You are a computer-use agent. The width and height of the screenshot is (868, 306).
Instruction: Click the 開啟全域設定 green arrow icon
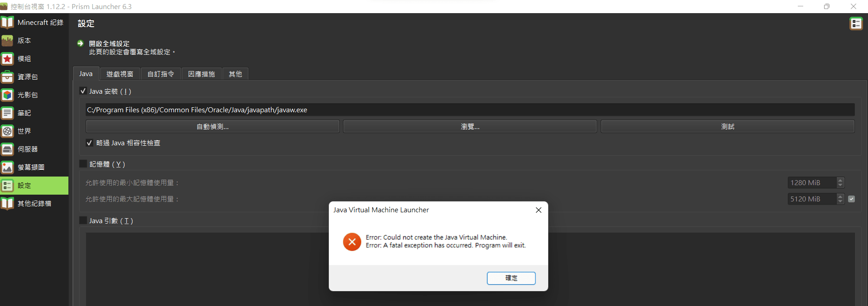click(81, 43)
